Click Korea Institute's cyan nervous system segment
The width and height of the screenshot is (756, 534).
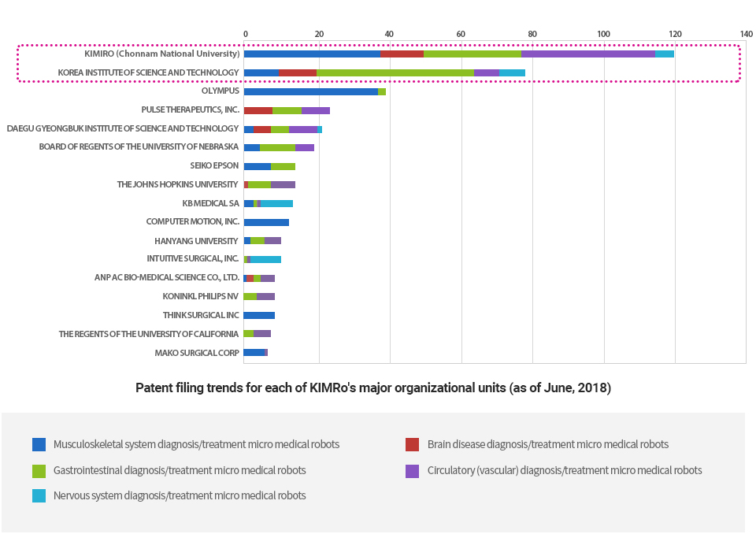point(512,72)
